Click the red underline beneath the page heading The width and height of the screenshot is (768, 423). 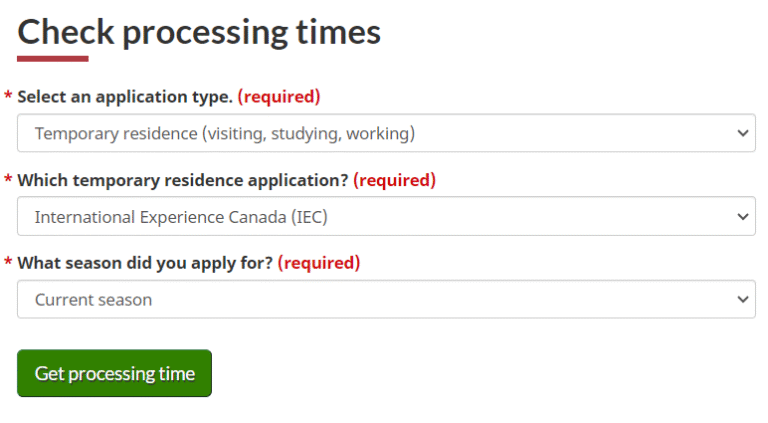click(53, 58)
